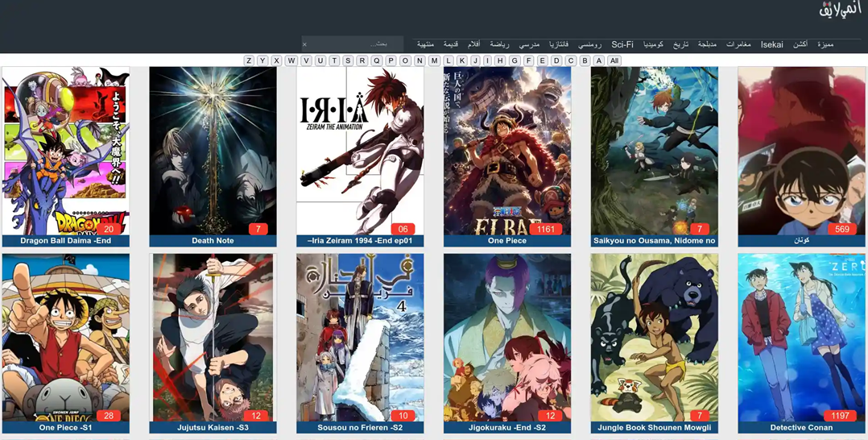868x440 pixels.
Task: Filter anime by letter B
Action: coord(585,60)
